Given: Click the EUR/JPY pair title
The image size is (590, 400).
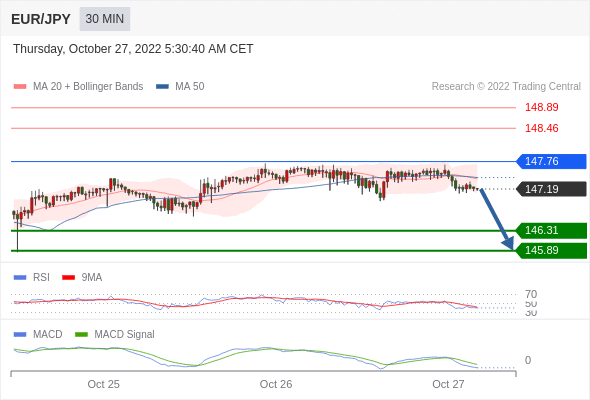Looking at the screenshot, I should [41, 19].
